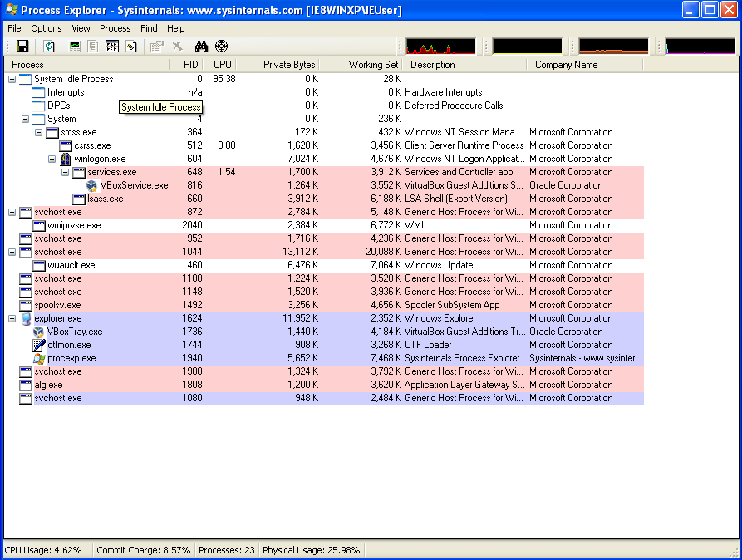The image size is (742, 560).
Task: Click the grayed-out Properties toolbar icon
Action: coord(157,46)
